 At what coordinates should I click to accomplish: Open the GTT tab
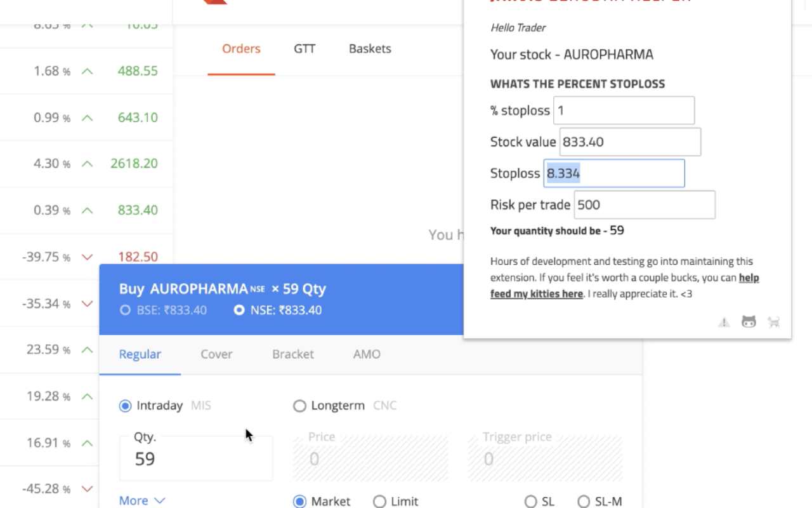pos(304,49)
